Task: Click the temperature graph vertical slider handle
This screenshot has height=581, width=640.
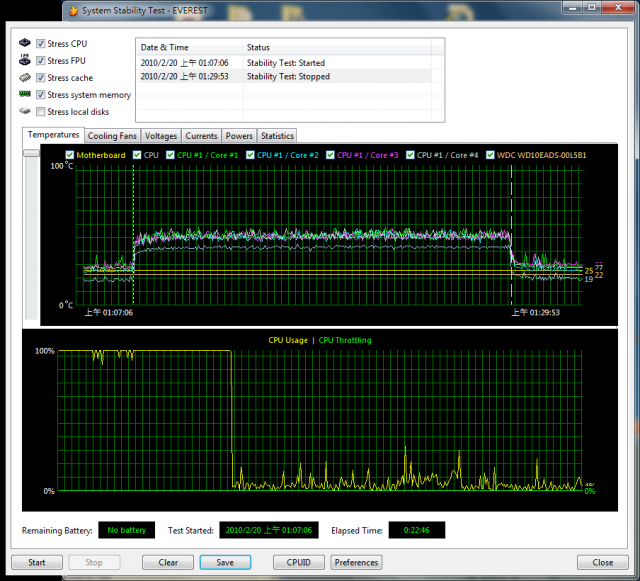Action: click(x=31, y=153)
